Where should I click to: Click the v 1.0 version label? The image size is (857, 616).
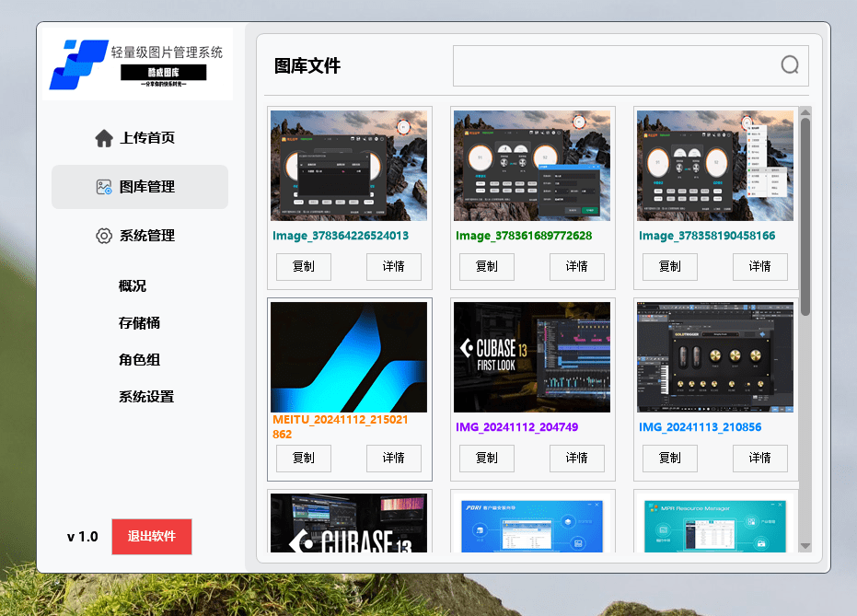(83, 537)
